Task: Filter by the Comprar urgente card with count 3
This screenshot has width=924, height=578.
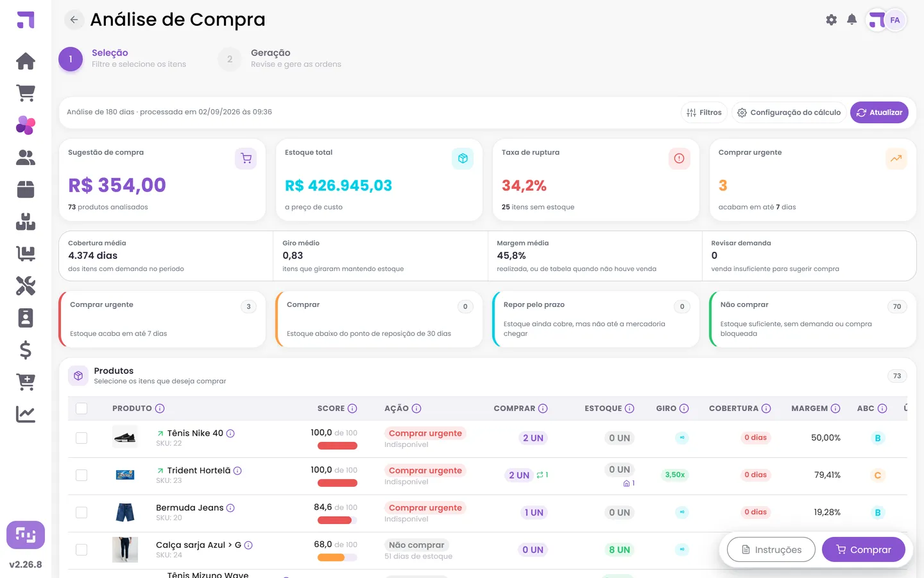Action: pos(162,319)
